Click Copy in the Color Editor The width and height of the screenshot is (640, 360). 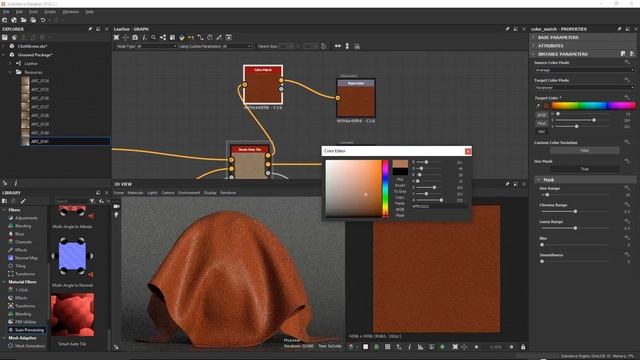(400, 198)
